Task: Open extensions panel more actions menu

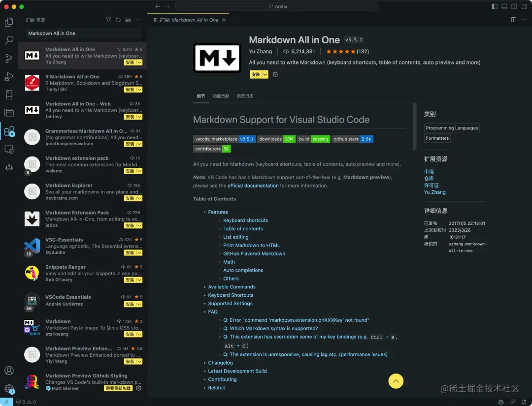Action: [x=138, y=20]
